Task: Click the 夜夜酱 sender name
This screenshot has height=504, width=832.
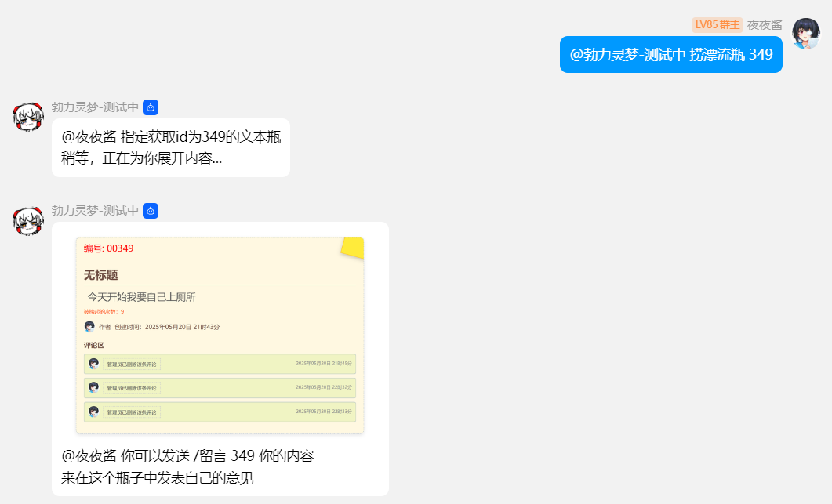Action: [765, 25]
